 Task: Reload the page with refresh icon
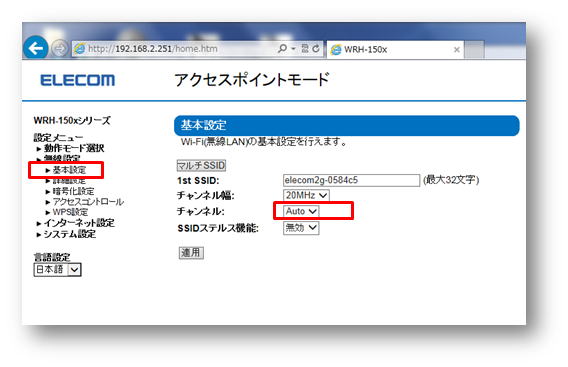click(x=316, y=49)
